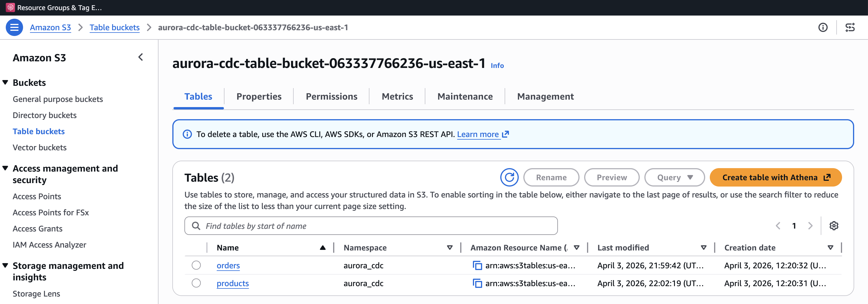Image resolution: width=868 pixels, height=304 pixels.
Task: Go to the previous page of tables
Action: (x=778, y=226)
